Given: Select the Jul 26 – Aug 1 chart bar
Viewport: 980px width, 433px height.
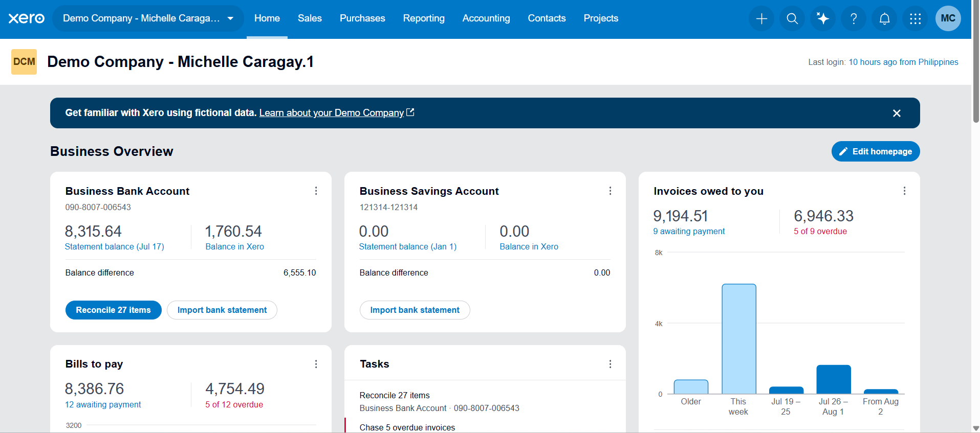Looking at the screenshot, I should click(x=834, y=379).
